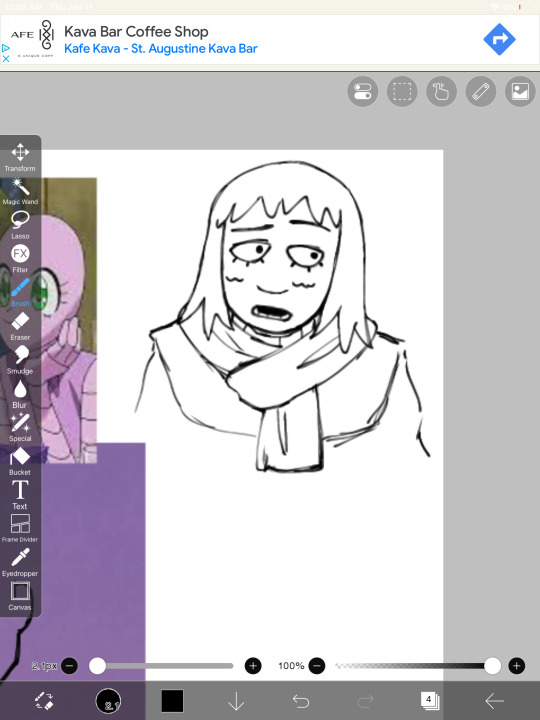
Task: Undo the last stroke
Action: (x=301, y=701)
